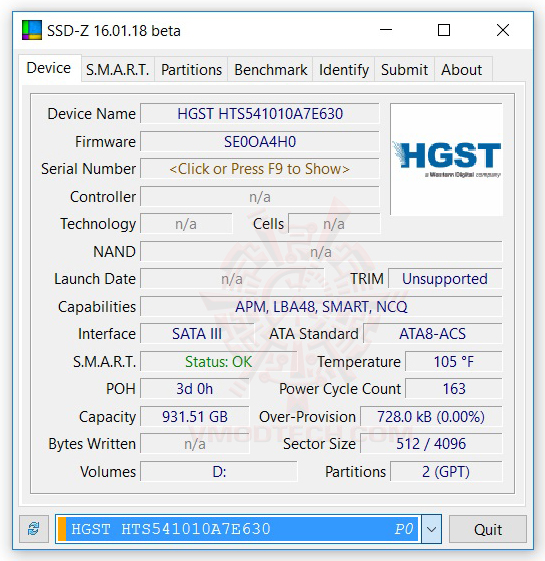The height and width of the screenshot is (561, 545).
Task: Select the Device tab
Action: [x=49, y=68]
